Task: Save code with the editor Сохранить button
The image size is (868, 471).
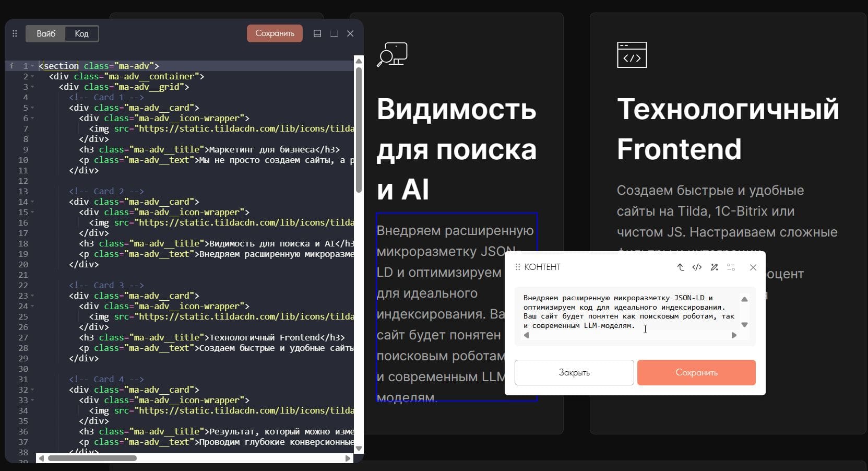Action: (275, 33)
